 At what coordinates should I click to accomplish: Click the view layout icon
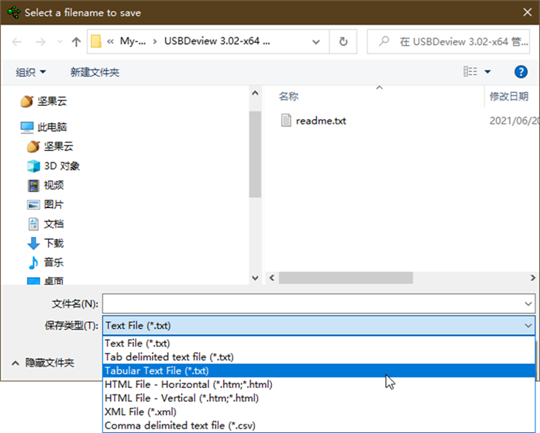click(x=470, y=72)
